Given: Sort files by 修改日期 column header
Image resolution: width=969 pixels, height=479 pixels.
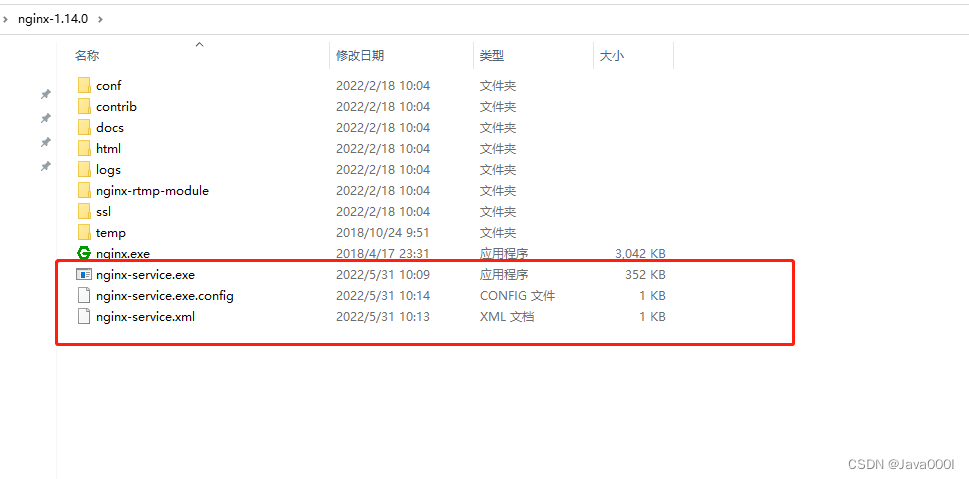Looking at the screenshot, I should tap(360, 56).
